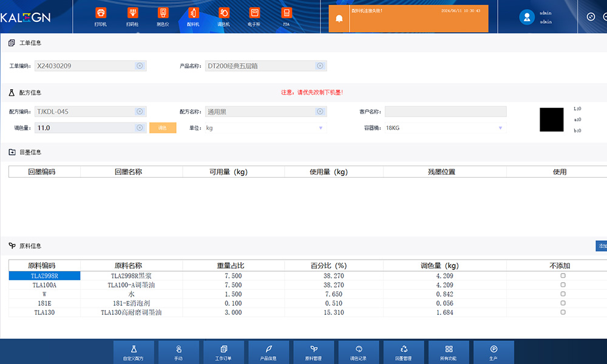Viewport: 607px width, 364px height.
Task: Click the 添加 button in 原料信息
Action: (601, 246)
